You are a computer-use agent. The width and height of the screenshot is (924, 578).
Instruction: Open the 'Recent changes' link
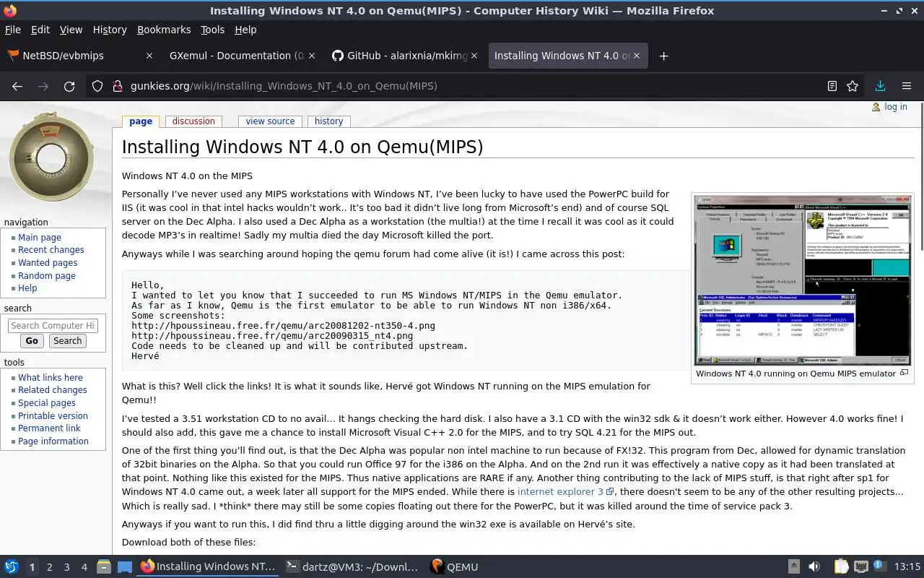pyautogui.click(x=51, y=250)
